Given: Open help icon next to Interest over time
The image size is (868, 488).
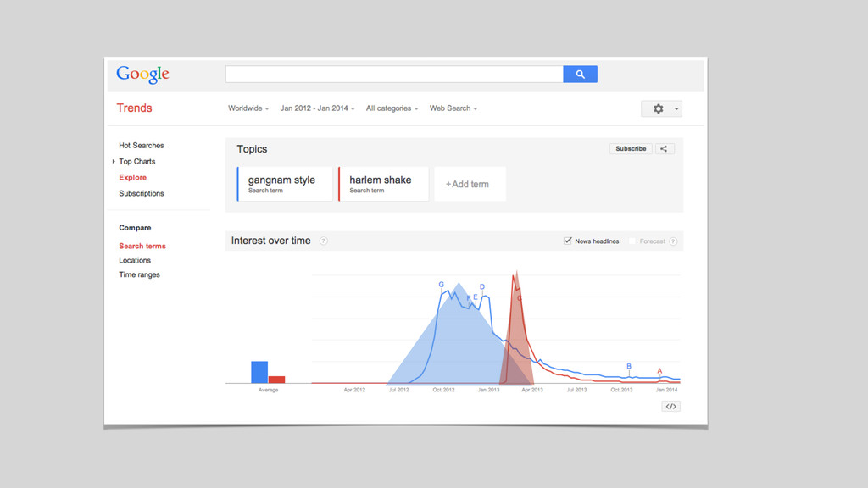Looking at the screenshot, I should click(x=323, y=241).
